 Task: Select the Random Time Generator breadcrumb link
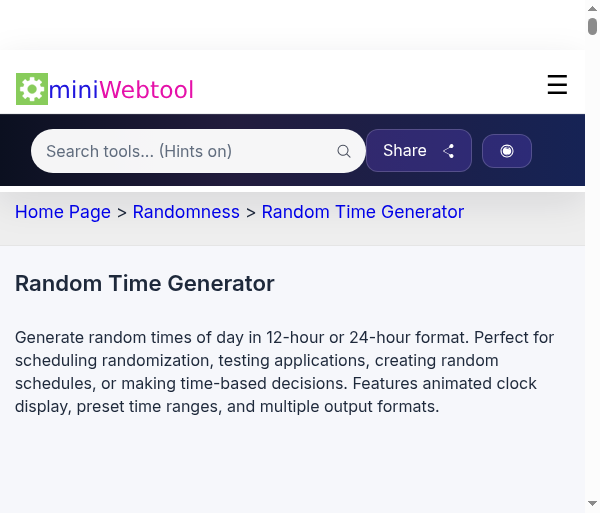click(x=362, y=212)
